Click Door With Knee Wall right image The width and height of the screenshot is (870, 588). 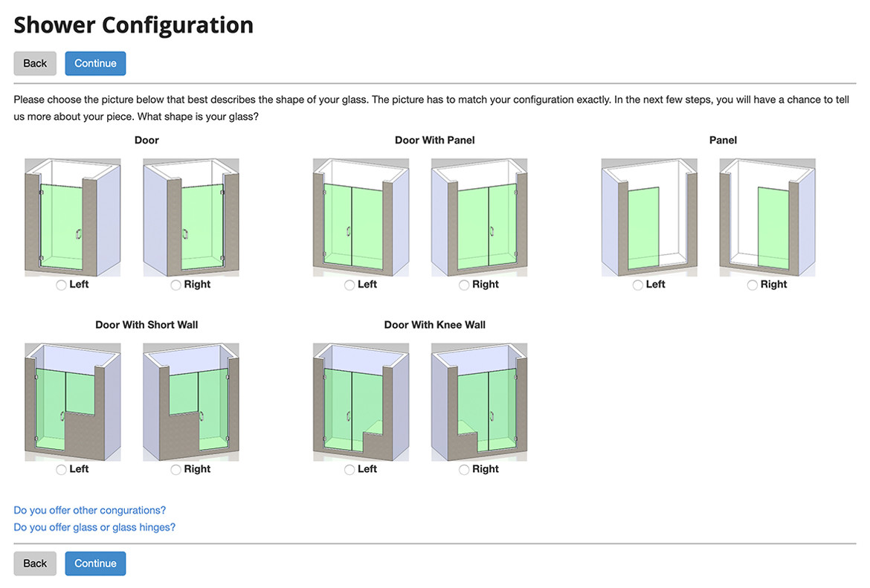click(480, 402)
